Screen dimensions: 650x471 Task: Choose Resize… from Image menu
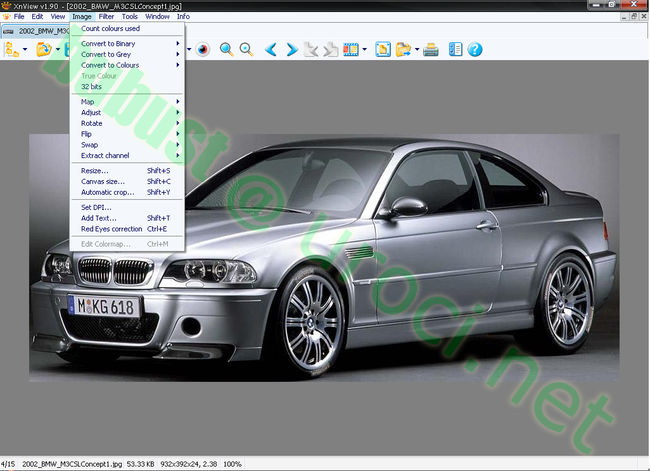(x=127, y=171)
